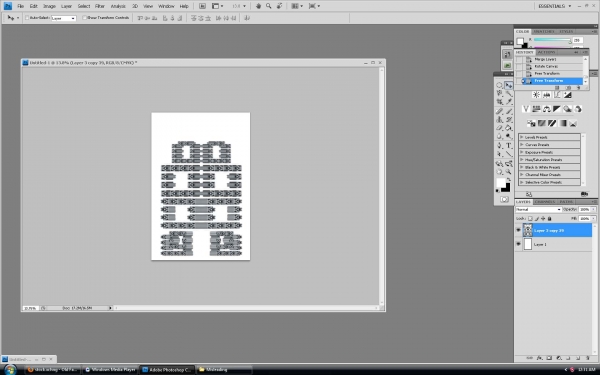This screenshot has height=375, width=600.
Task: Add a Levels adjustment
Action: pos(546,95)
